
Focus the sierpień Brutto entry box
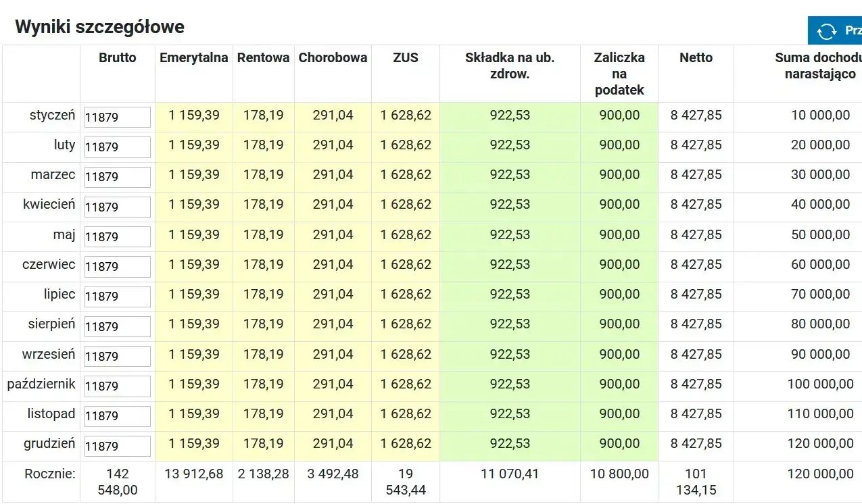click(x=116, y=326)
